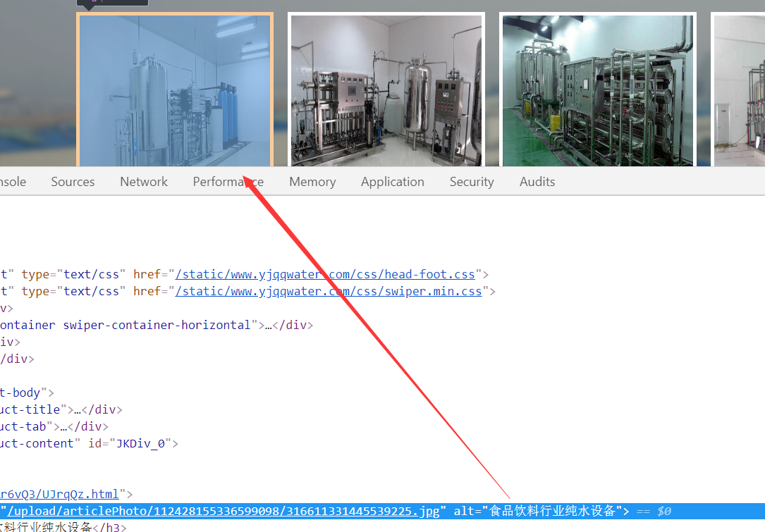The height and width of the screenshot is (532, 765).
Task: Switch to the Application tab
Action: pyautogui.click(x=393, y=182)
